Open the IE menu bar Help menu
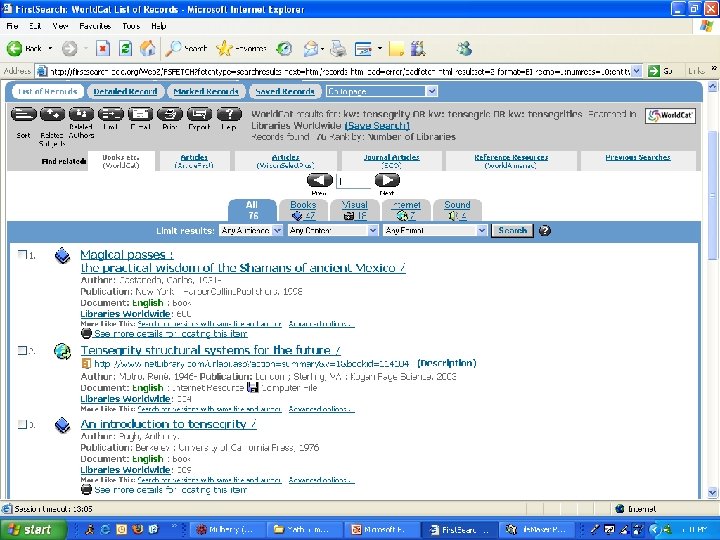The width and height of the screenshot is (720, 540). (158, 26)
